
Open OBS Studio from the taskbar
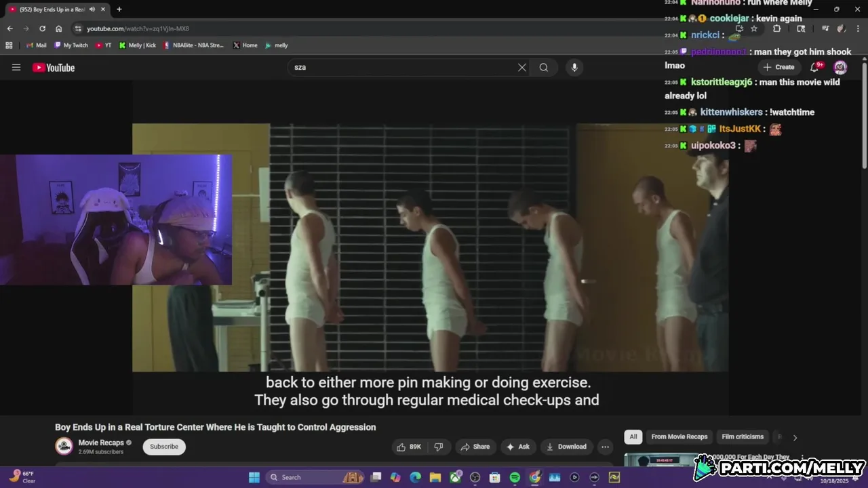475,477
